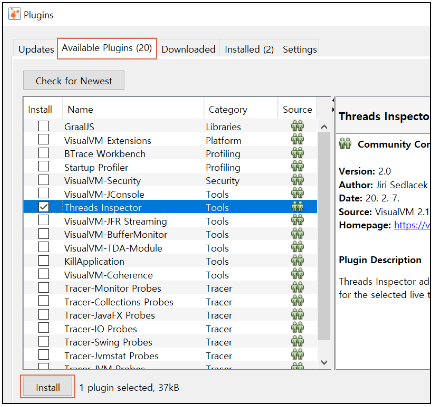Click community source icon for KillApplication row
The height and width of the screenshot is (407, 433).
[297, 261]
